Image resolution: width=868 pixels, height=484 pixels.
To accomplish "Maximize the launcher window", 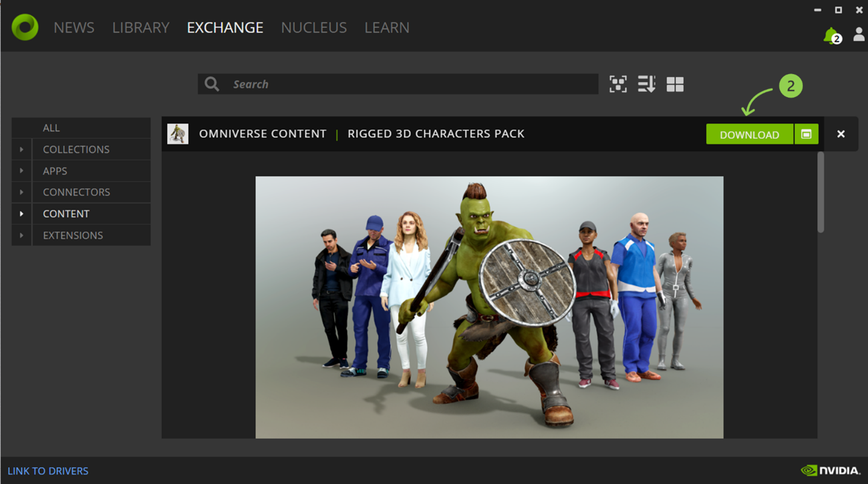I will (838, 10).
